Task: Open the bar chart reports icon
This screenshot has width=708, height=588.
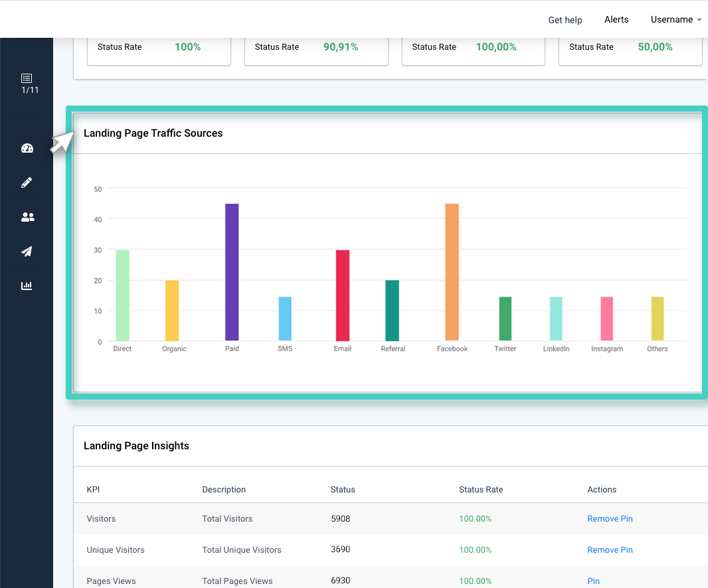Action: pos(27,285)
